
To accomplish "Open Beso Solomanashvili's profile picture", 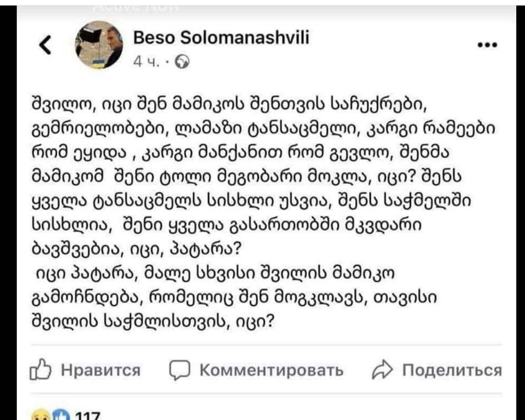I will [98, 45].
